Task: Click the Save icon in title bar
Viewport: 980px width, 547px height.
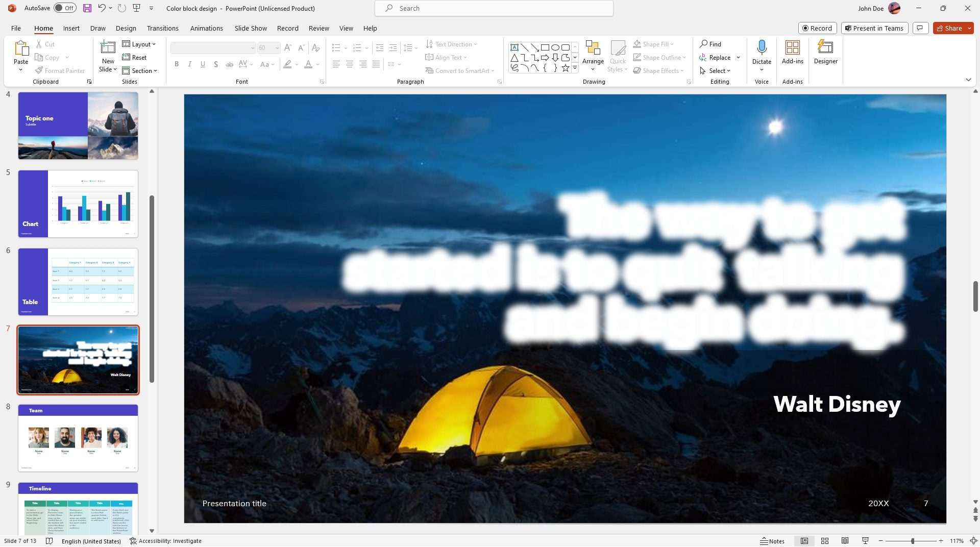Action: coord(87,8)
